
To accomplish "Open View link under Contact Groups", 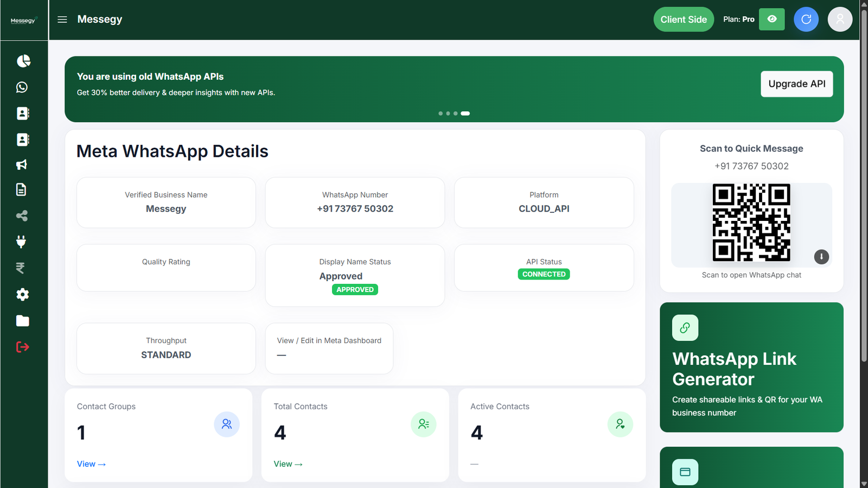I will tap(91, 464).
